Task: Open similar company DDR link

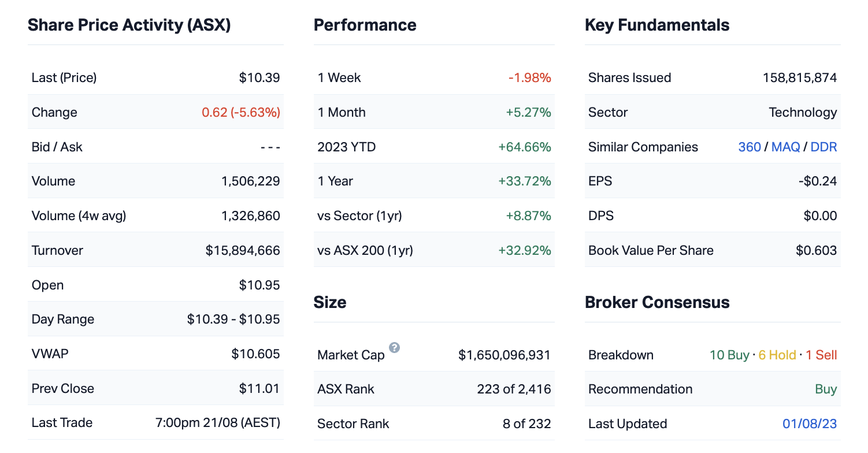Action: coord(824,147)
